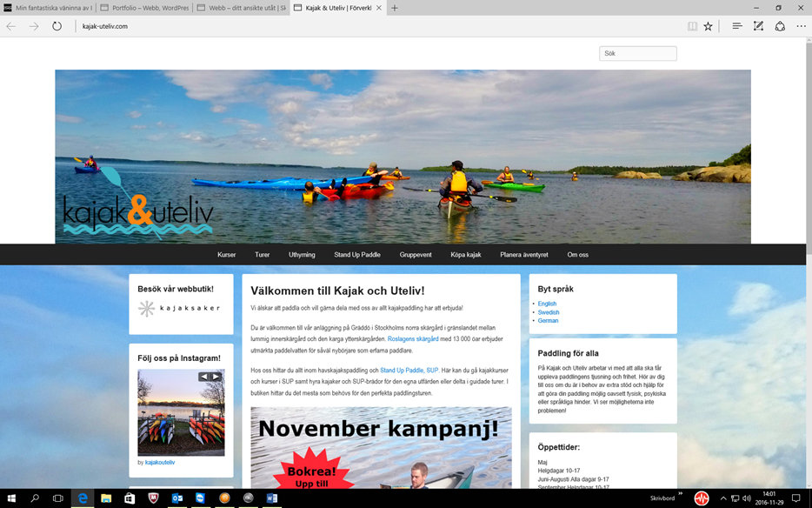Open reading view in the address bar
Image resolution: width=812 pixels, height=508 pixels.
coord(692,26)
